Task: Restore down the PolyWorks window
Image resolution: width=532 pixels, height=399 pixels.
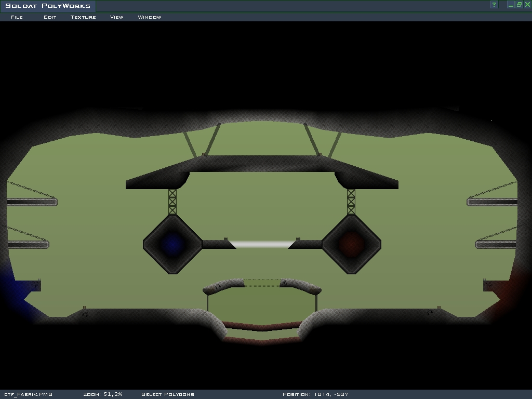Action: pos(519,5)
